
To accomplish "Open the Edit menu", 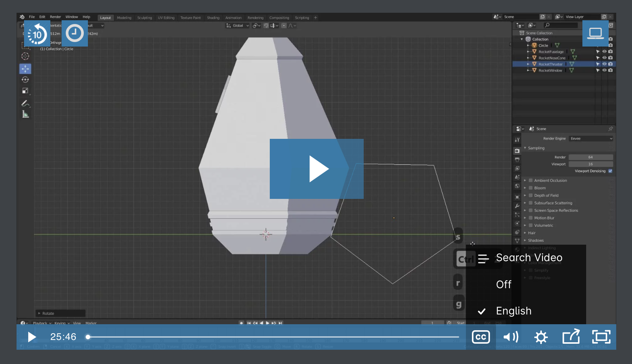I will point(42,17).
